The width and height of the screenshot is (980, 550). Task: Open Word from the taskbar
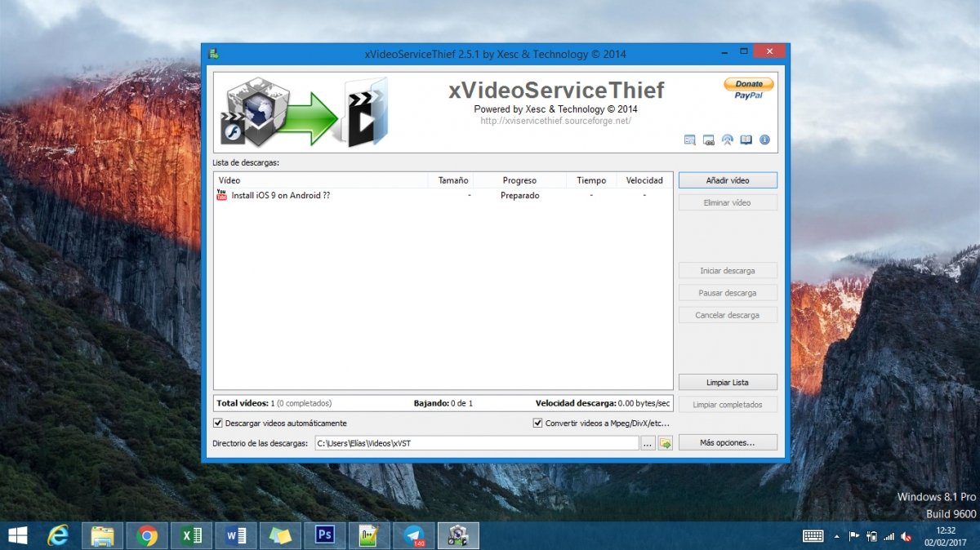236,535
